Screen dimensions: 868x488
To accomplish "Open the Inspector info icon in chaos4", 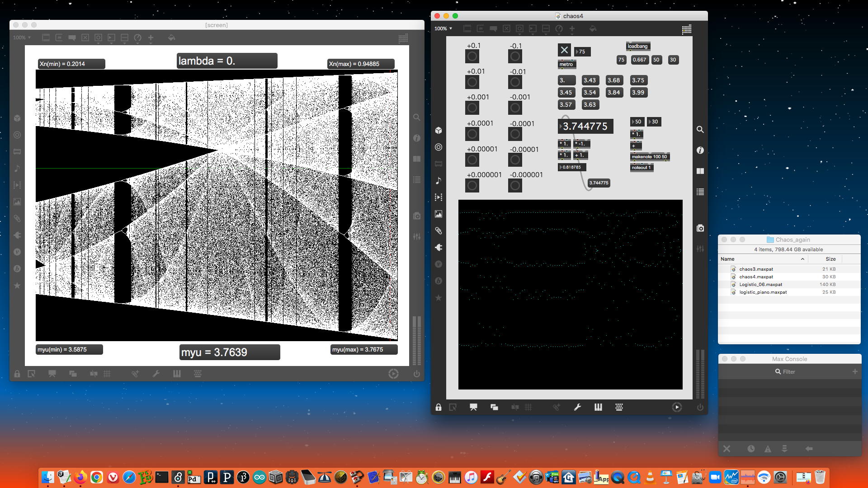I will click(x=700, y=150).
